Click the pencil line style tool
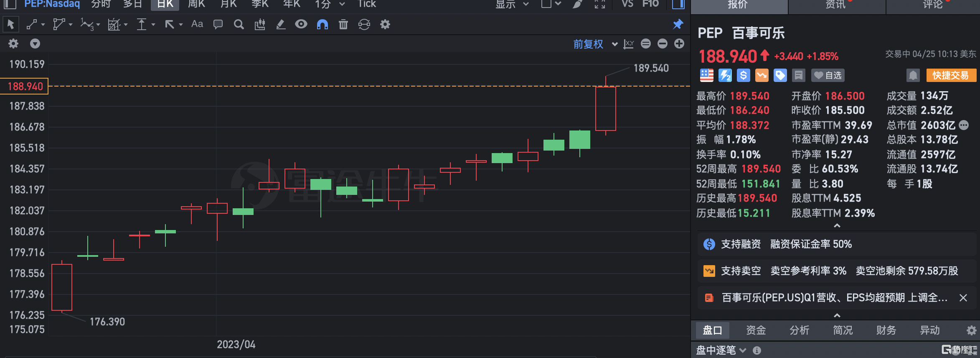 point(281,24)
